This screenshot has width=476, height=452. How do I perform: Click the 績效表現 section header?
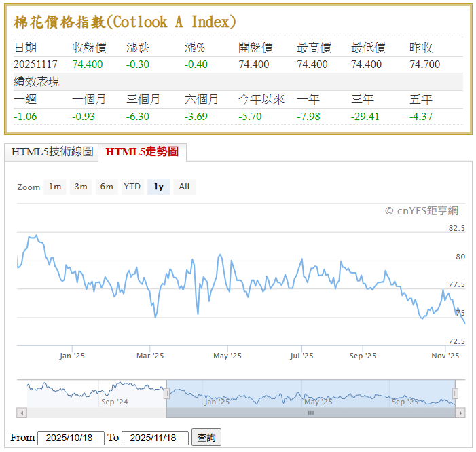coord(37,81)
